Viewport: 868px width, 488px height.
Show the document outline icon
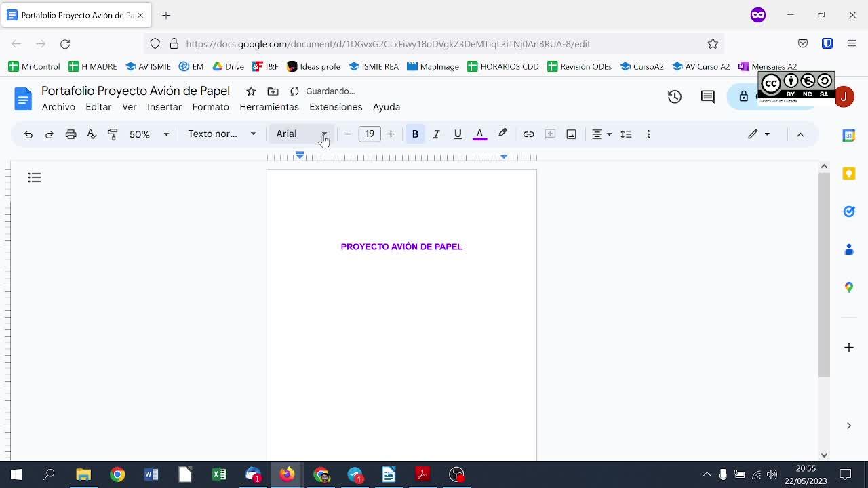tap(35, 178)
